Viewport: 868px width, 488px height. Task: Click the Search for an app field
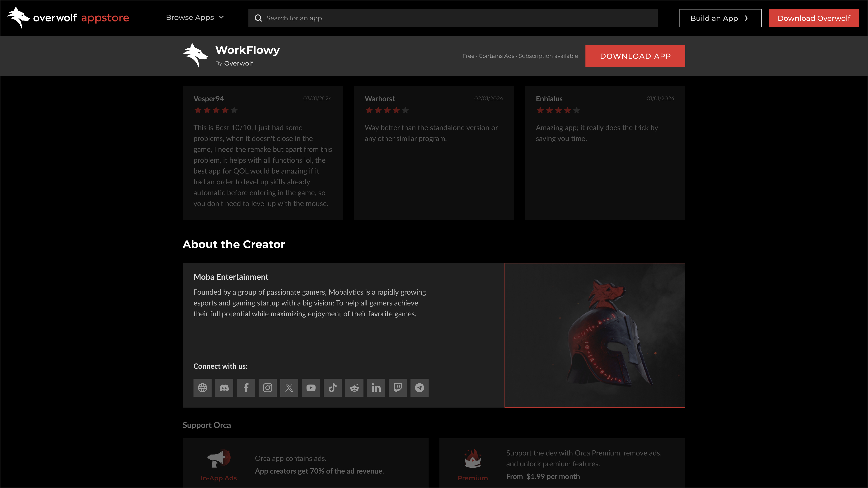tap(453, 18)
